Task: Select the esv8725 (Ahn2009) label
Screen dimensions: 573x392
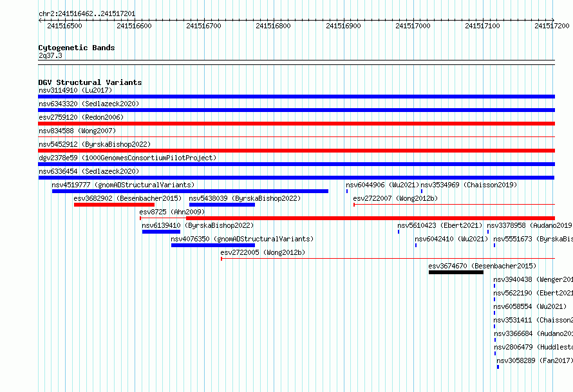Action: pos(172,212)
